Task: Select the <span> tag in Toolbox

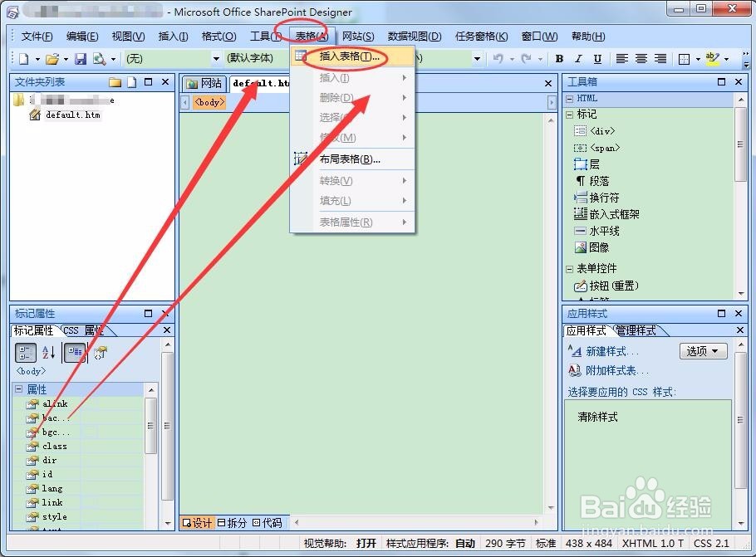Action: [596, 148]
